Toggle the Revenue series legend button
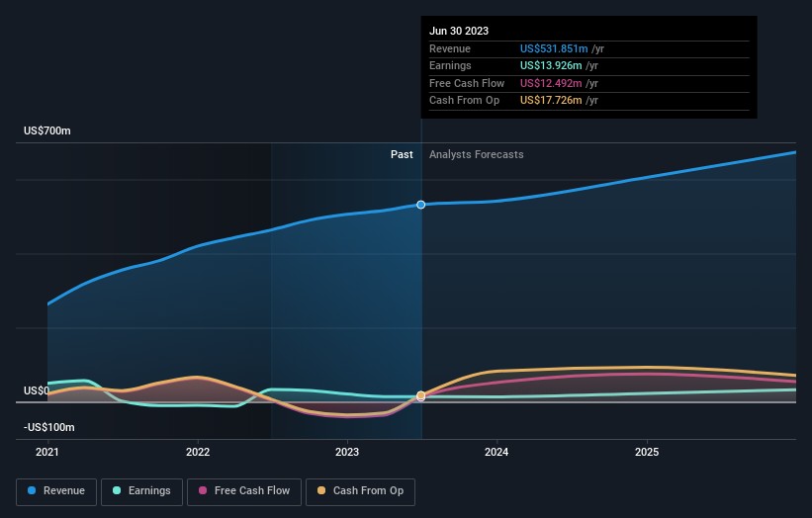The image size is (812, 518). click(56, 491)
